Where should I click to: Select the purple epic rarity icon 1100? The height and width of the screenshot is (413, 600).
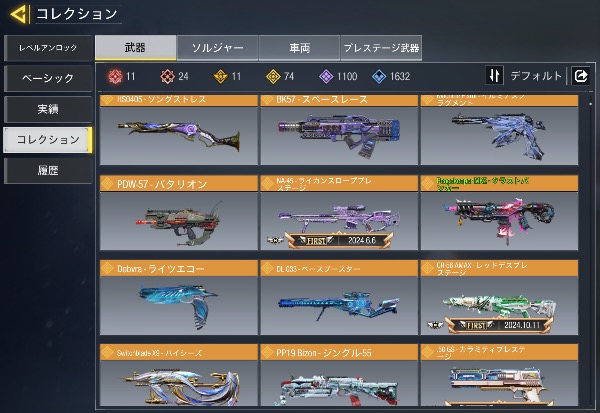click(326, 77)
